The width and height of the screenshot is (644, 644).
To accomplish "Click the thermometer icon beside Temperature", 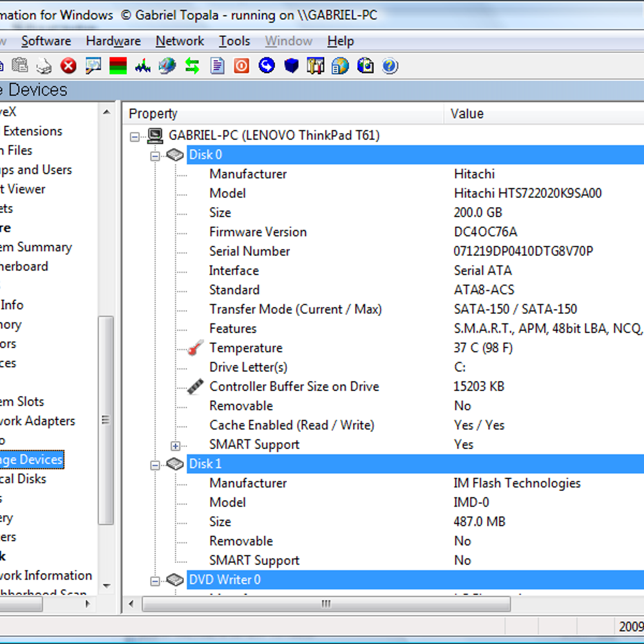I will [x=195, y=348].
